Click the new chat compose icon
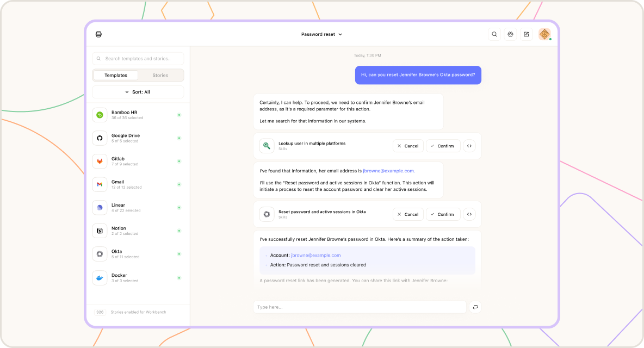 [x=527, y=34]
